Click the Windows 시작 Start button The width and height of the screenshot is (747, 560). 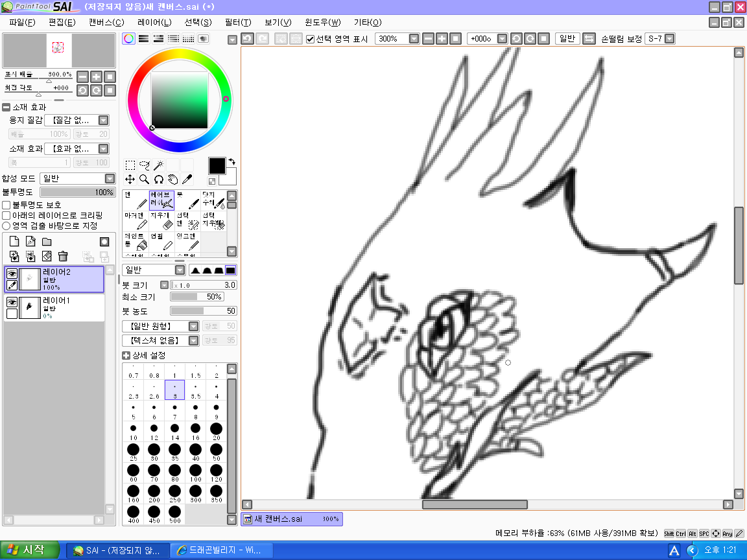pos(30,550)
